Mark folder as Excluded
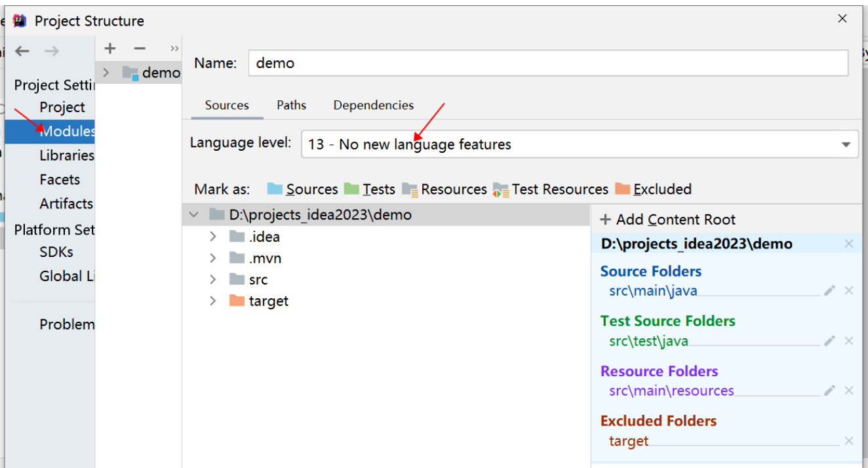Image resolution: width=868 pixels, height=468 pixels. coord(654,189)
